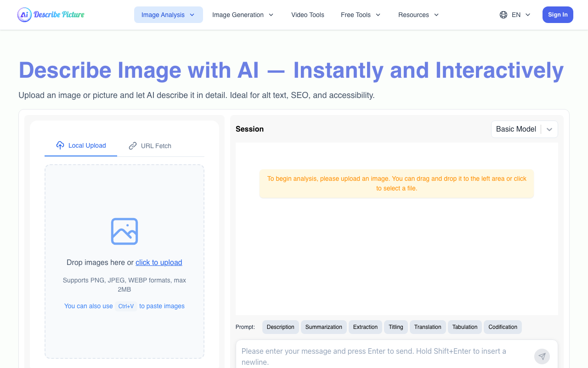Image resolution: width=588 pixels, height=368 pixels.
Task: Open the Video Tools page
Action: click(x=307, y=15)
